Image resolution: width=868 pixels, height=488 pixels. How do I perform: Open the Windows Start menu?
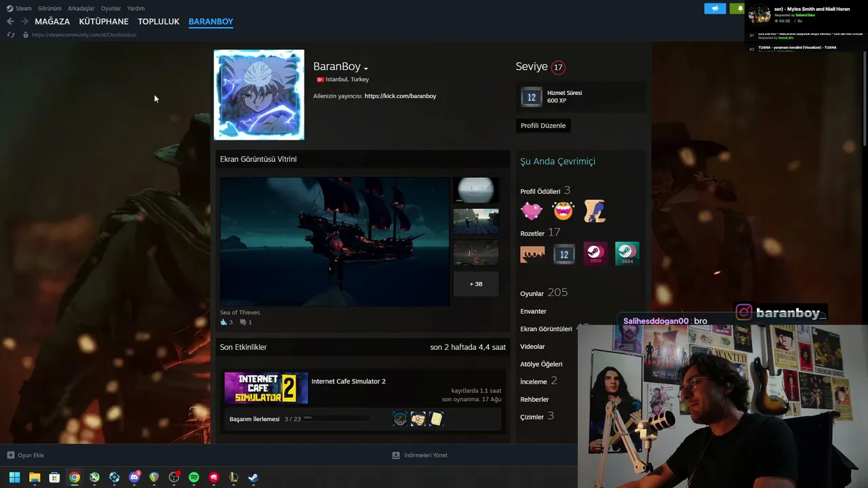tap(14, 477)
